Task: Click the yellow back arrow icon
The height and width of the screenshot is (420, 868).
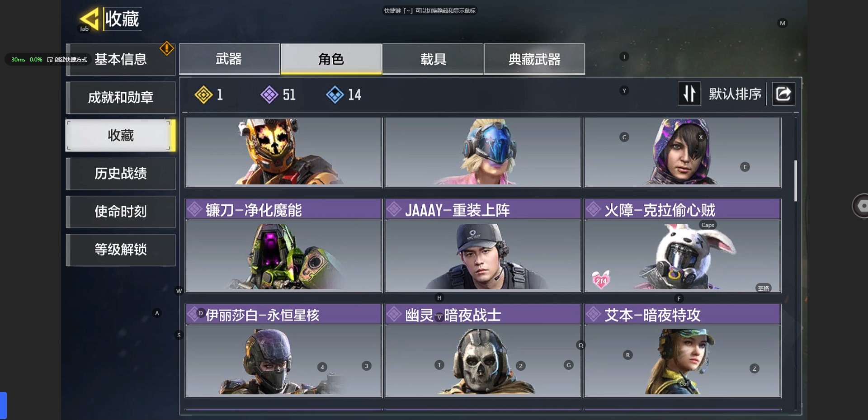Action: (x=89, y=18)
